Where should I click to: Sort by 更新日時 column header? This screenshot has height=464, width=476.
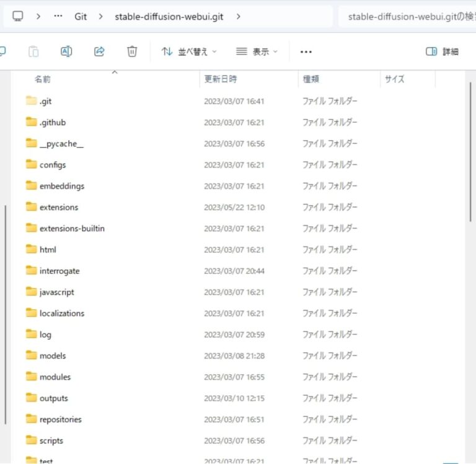(x=221, y=79)
